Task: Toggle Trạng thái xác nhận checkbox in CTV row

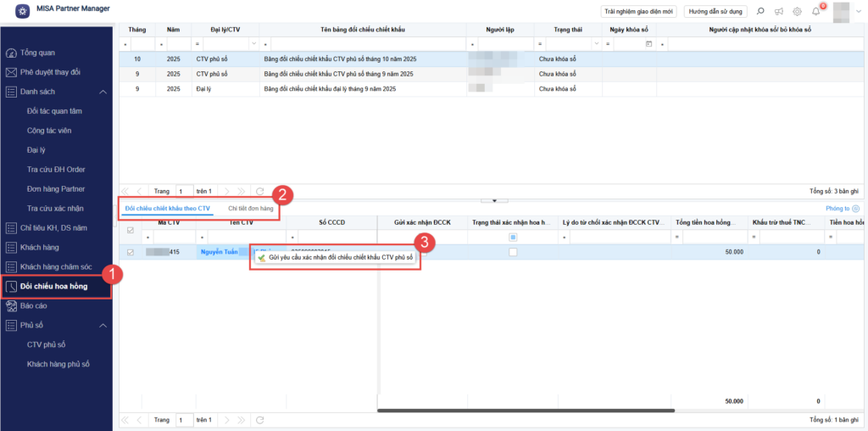Action: pos(513,252)
